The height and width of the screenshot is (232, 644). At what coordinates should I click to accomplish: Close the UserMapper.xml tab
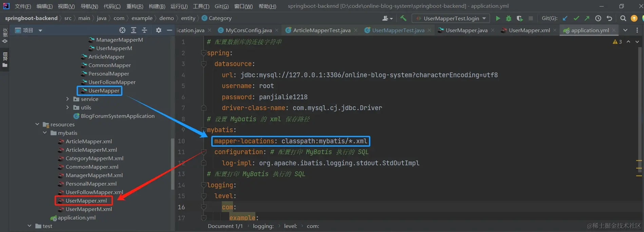[x=555, y=30]
